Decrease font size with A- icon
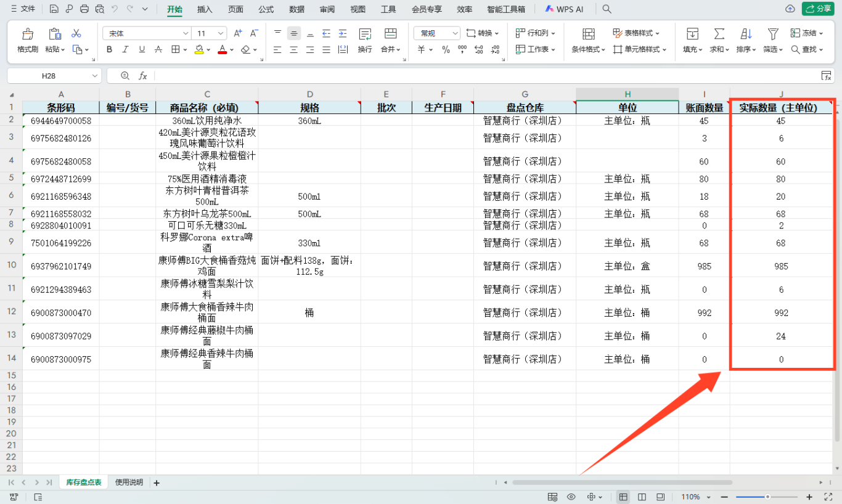The width and height of the screenshot is (842, 504). click(x=254, y=33)
